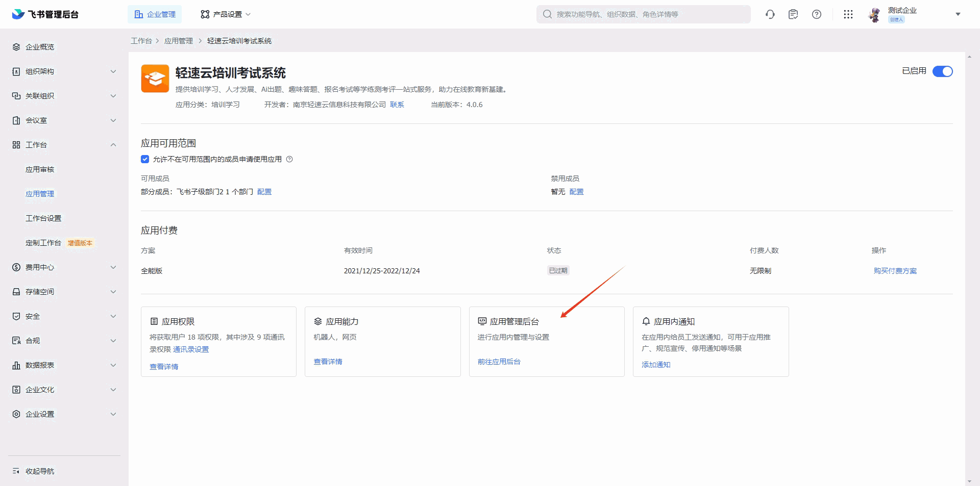
Task: Click the 前往应用后台 link
Action: [x=499, y=362]
